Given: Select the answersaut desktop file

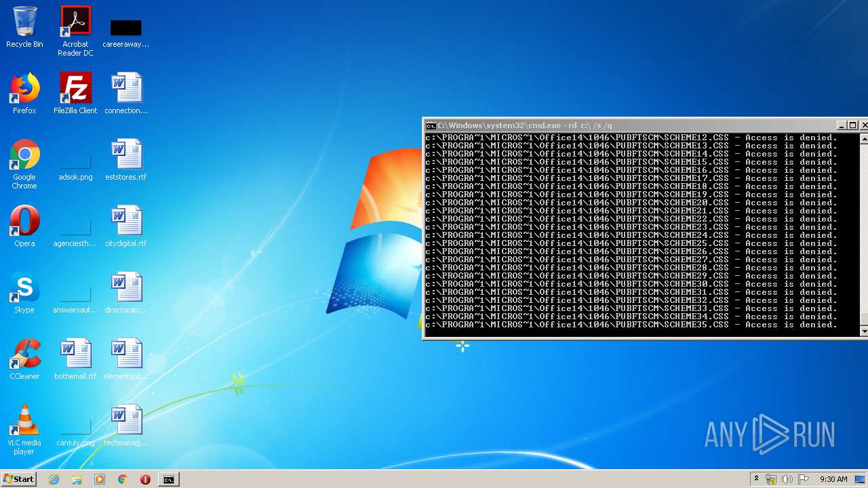Looking at the screenshot, I should point(75,300).
